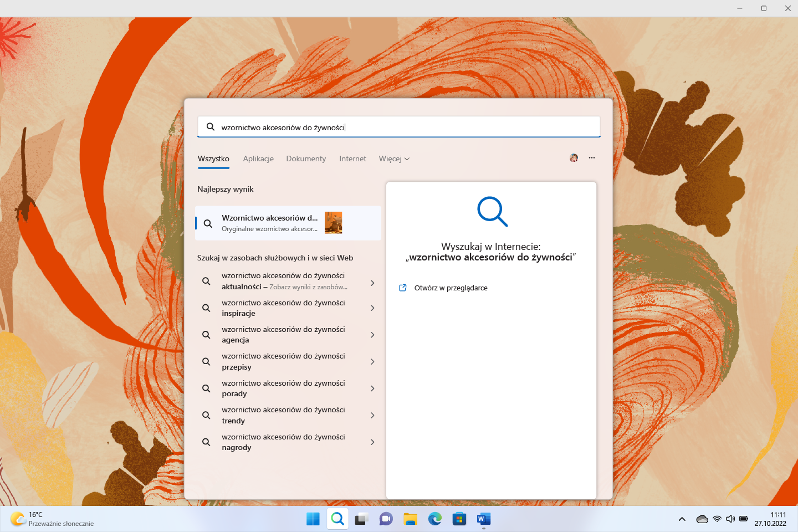Show hidden system tray icons
The image size is (798, 532).
[x=682, y=519]
